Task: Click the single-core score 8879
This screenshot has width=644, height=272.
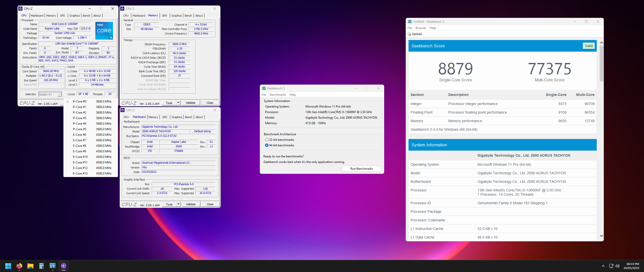Action: (x=455, y=69)
